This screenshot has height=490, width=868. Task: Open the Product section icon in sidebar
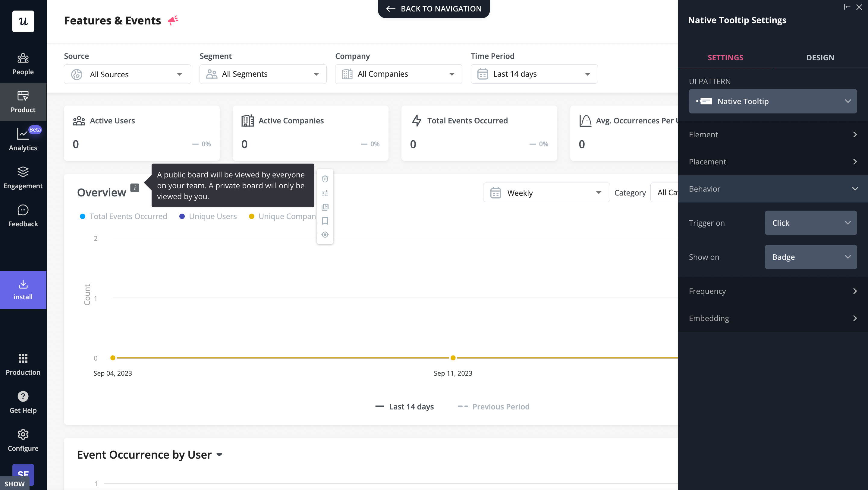[23, 101]
